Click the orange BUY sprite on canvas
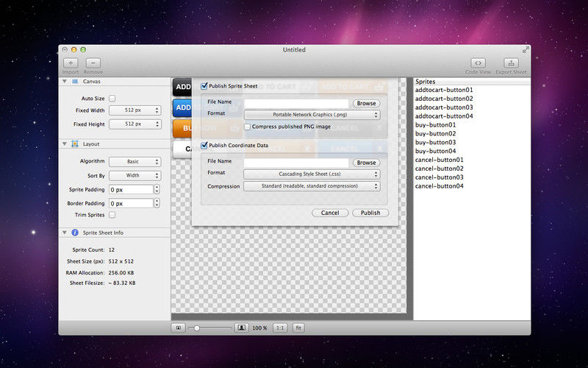This screenshot has height=368, width=588. [182, 128]
